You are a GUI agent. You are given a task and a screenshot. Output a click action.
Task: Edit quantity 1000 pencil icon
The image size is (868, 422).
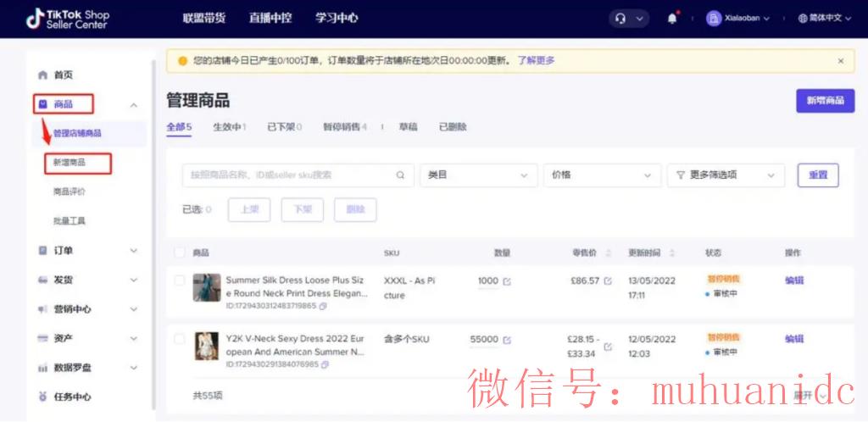507,281
